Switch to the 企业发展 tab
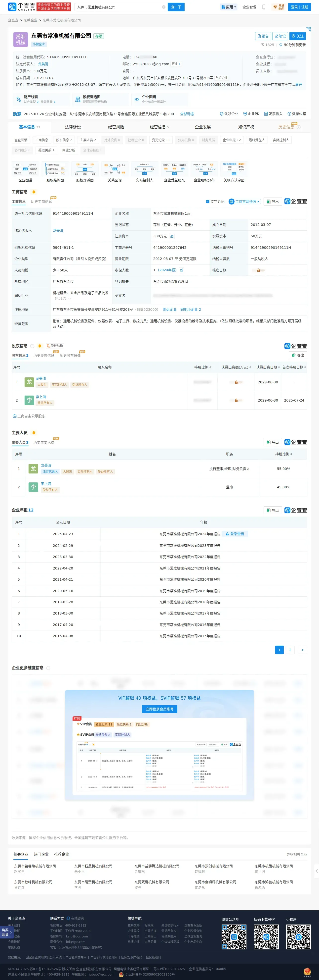This screenshot has width=319, height=980. [x=203, y=127]
